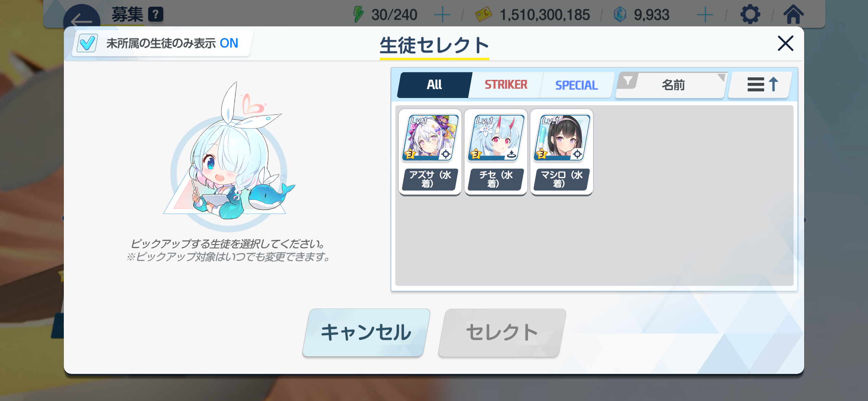Switch to the SPECIAL tab

576,85
